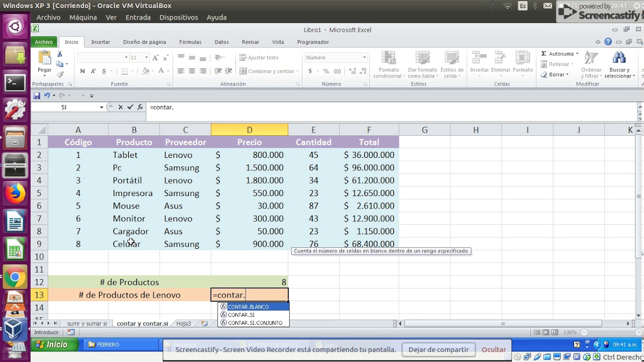Apply percent style format
Image resolution: width=644 pixels, height=362 pixels.
(x=326, y=71)
